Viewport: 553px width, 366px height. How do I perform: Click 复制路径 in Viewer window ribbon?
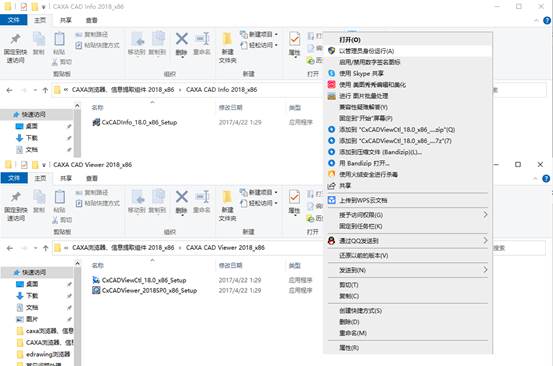[92, 193]
